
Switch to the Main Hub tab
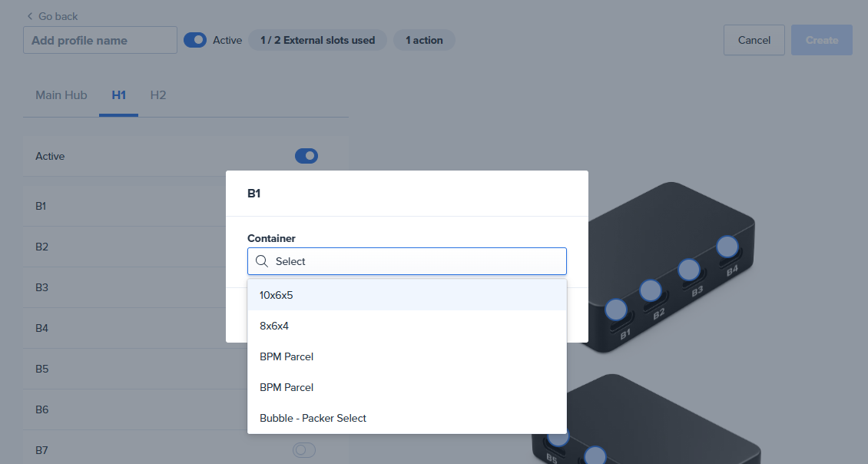coord(61,95)
